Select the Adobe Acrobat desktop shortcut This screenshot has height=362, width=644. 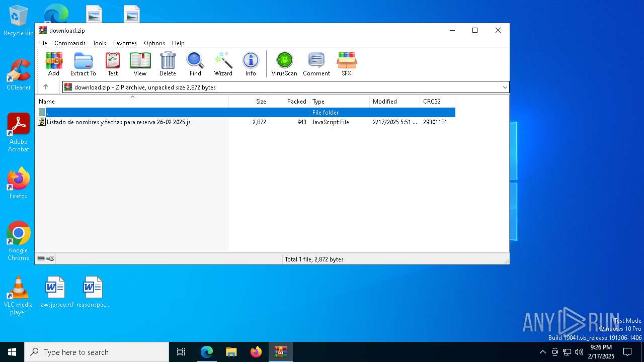(19, 133)
